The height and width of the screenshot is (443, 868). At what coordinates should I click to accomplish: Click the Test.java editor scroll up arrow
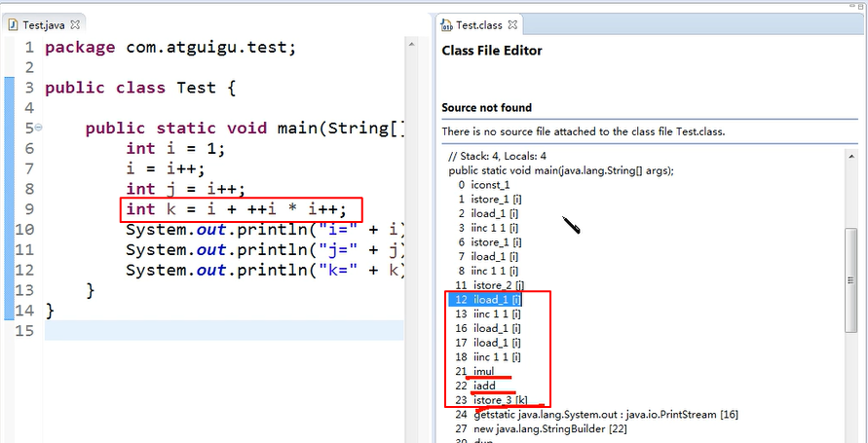pyautogui.click(x=411, y=44)
